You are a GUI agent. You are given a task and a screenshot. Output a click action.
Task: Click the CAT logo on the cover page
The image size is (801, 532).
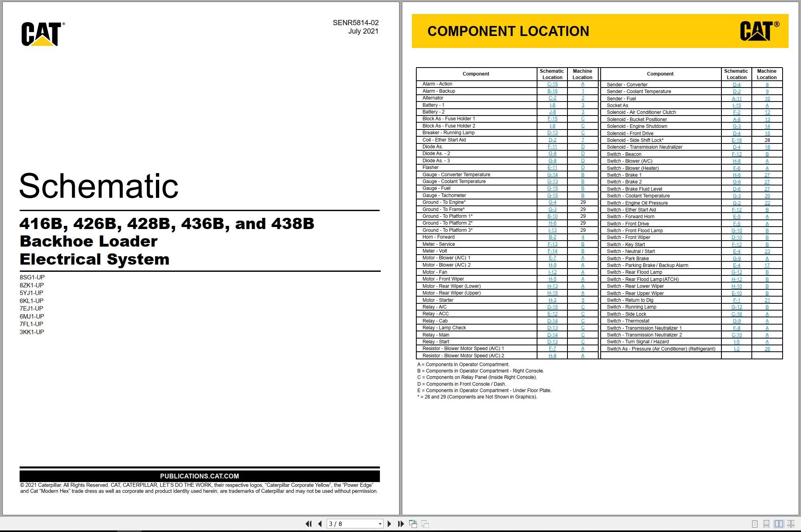43,34
